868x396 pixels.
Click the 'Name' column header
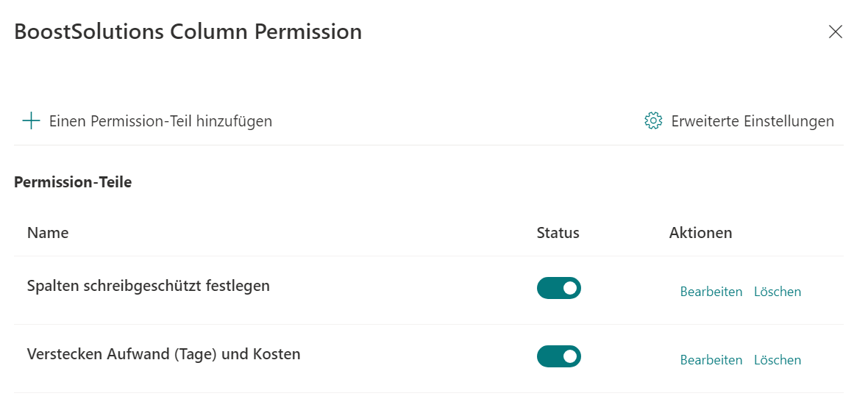point(48,233)
